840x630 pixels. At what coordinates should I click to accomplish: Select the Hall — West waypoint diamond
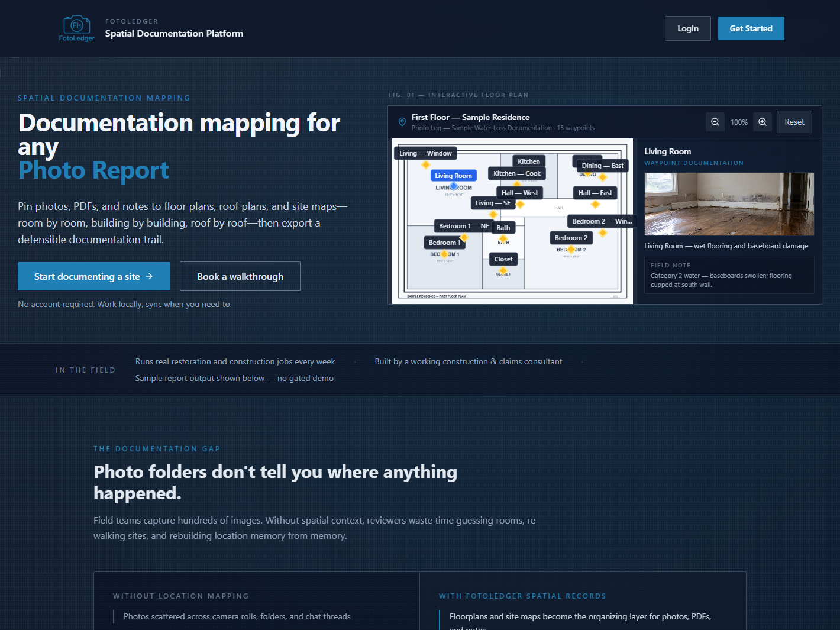click(521, 205)
